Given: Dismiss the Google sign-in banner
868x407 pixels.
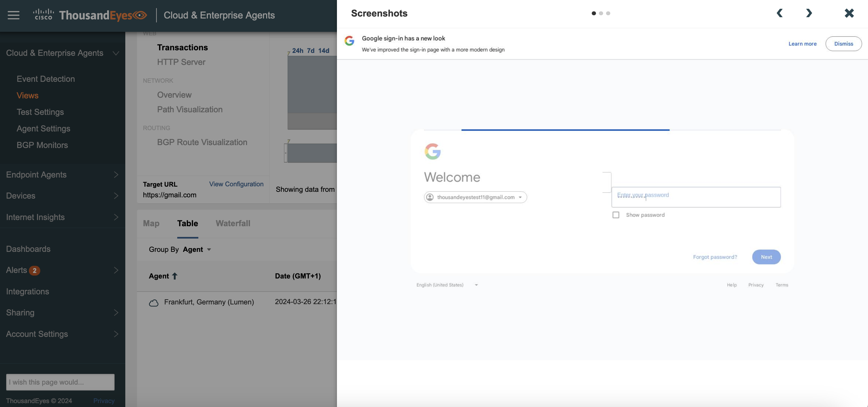Looking at the screenshot, I should (x=843, y=43).
